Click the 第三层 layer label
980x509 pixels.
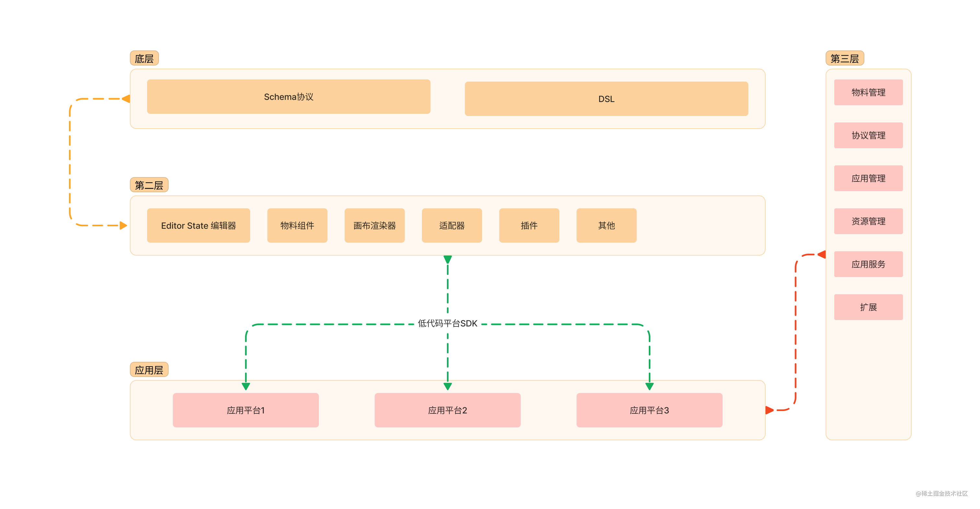844,59
